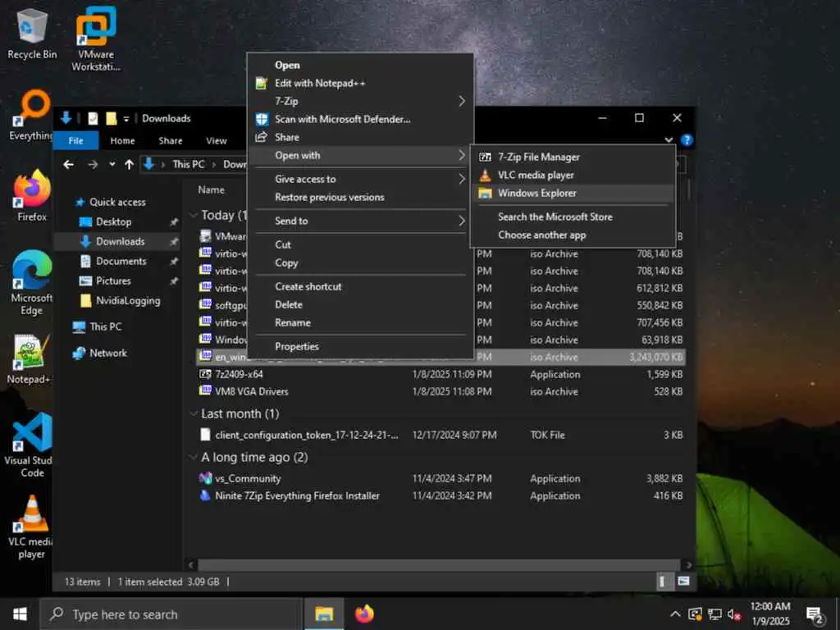
Task: Click the Microsoft Defender shield icon
Action: point(262,119)
